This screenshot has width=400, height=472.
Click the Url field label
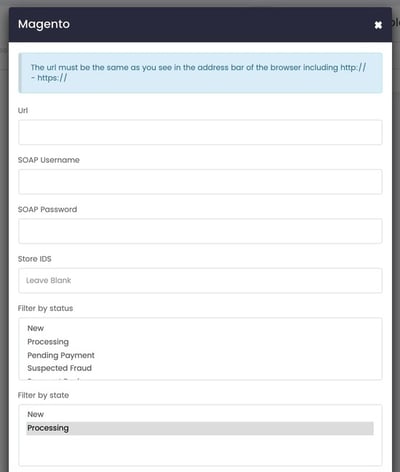[x=23, y=110]
